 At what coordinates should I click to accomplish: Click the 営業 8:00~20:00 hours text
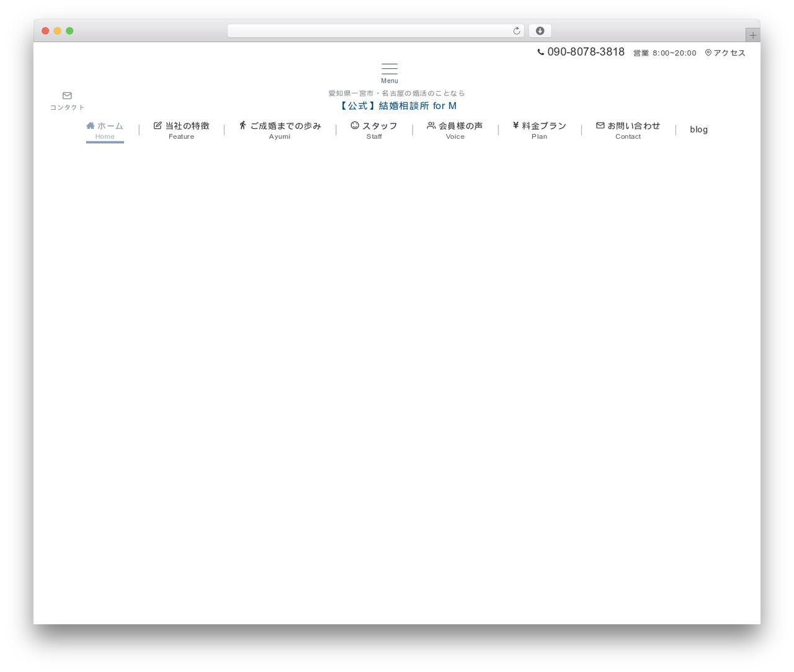click(664, 53)
